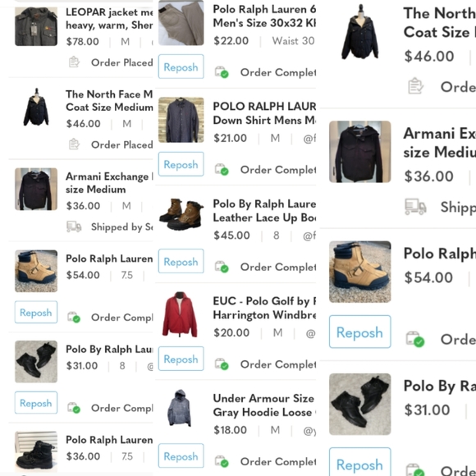Screen dimensions: 476x476
Task: Click the Order Placed clipboard icon for LEOPAR jacket
Action: tap(74, 62)
